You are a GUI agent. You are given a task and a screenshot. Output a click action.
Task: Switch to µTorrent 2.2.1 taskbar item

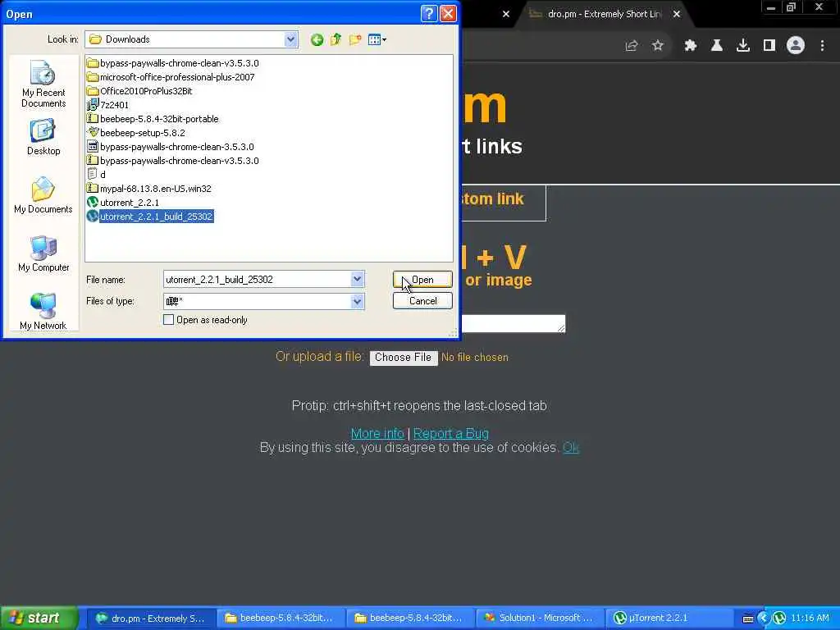click(669, 619)
